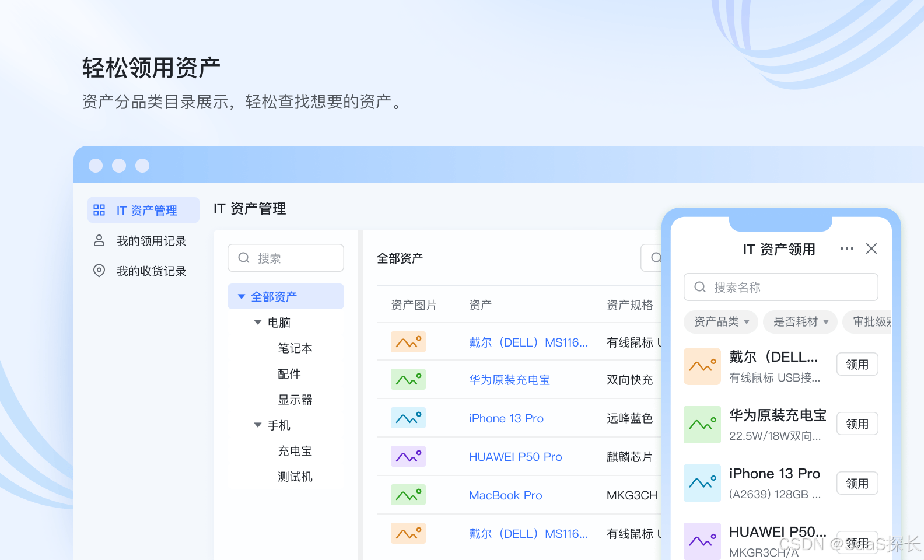Screen dimensions: 924x560
Task: Click 领用 for the iPhone 13 Pro card
Action: [857, 483]
